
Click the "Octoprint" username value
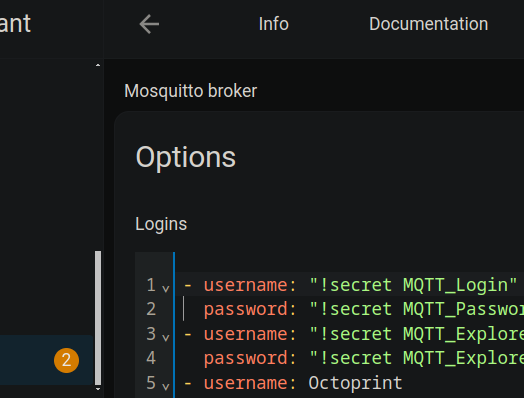pos(356,383)
